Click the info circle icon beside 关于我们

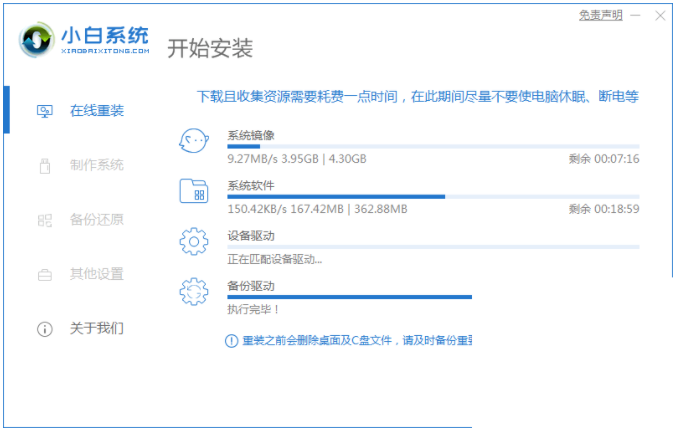(44, 328)
